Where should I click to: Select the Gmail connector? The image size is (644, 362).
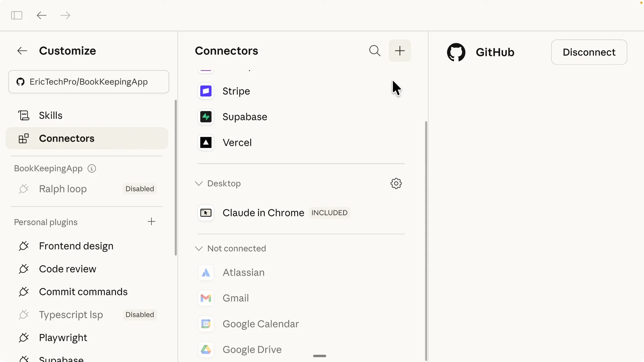click(301, 298)
